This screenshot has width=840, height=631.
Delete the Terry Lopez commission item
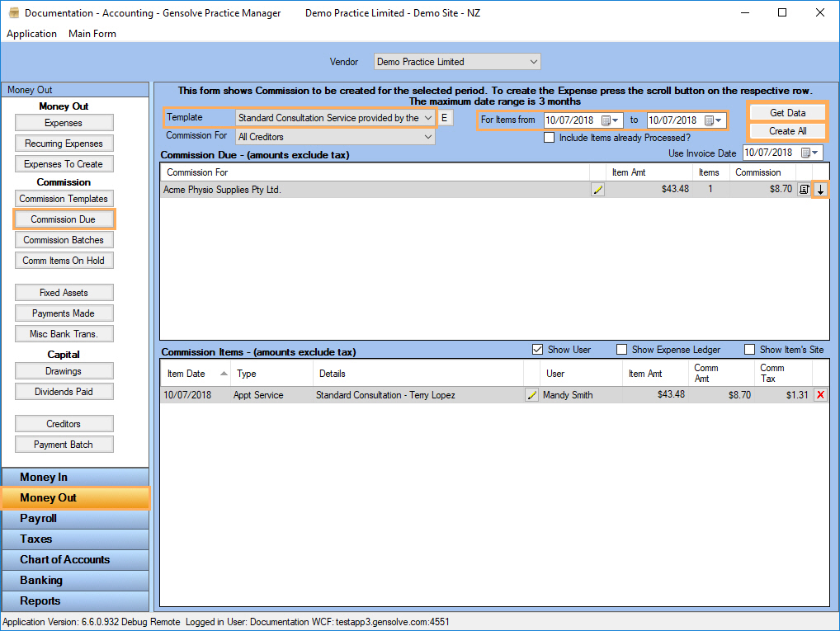point(820,395)
